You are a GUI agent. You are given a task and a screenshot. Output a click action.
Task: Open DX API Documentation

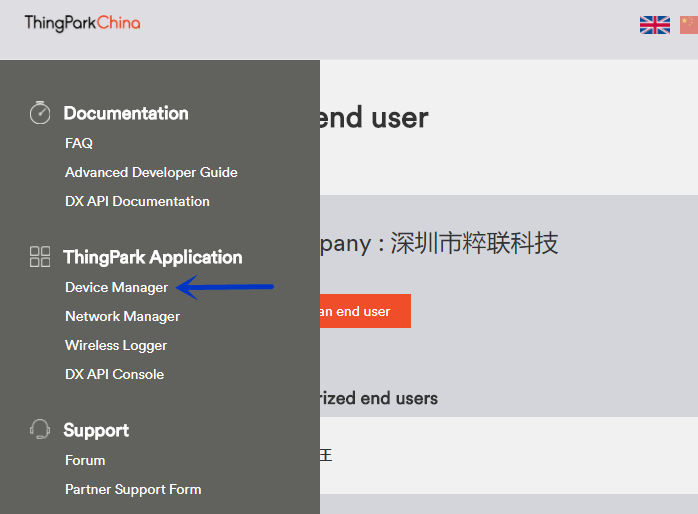(137, 201)
